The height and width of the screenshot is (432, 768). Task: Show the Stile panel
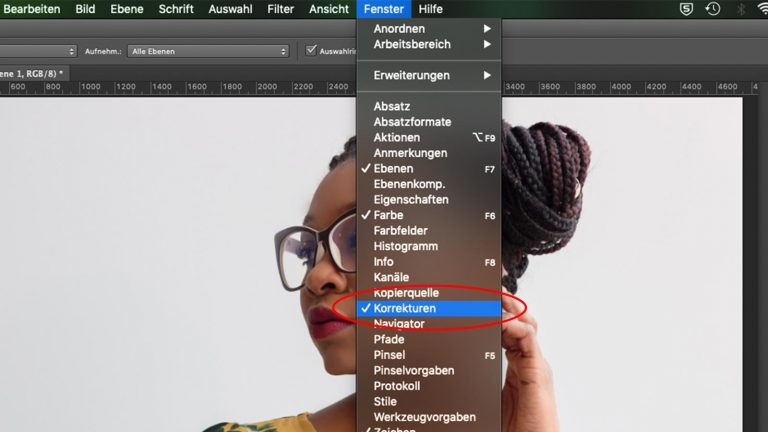pyautogui.click(x=429, y=402)
